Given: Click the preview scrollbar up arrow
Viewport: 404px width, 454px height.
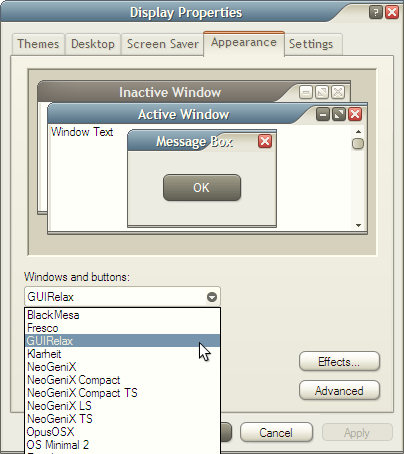Looking at the screenshot, I should tap(358, 132).
